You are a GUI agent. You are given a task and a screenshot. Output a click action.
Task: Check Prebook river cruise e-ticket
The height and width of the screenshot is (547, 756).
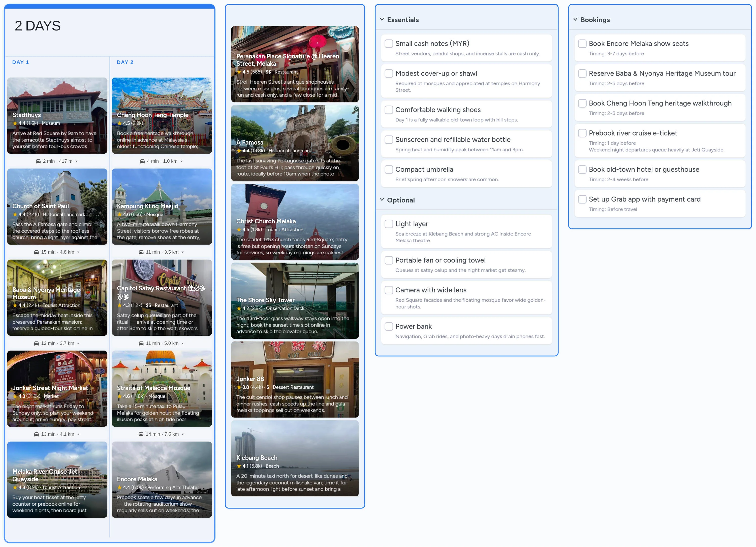(x=582, y=133)
